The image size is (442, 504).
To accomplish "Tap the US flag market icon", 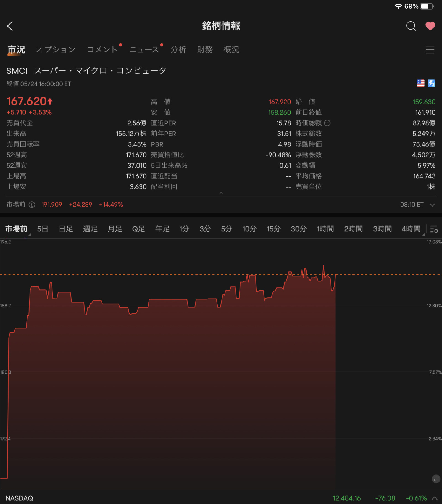I will [x=420, y=83].
